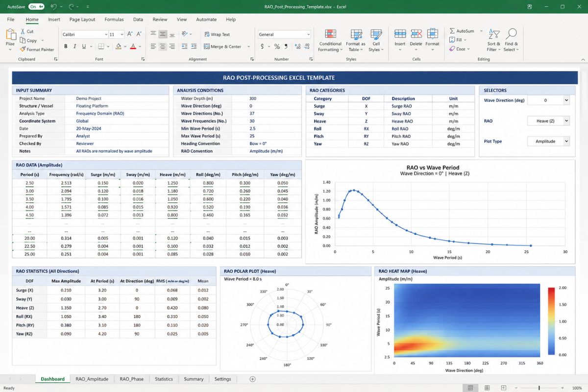Image resolution: width=588 pixels, height=392 pixels.
Task: Select the Sort & Filter icon
Action: coord(493,34)
